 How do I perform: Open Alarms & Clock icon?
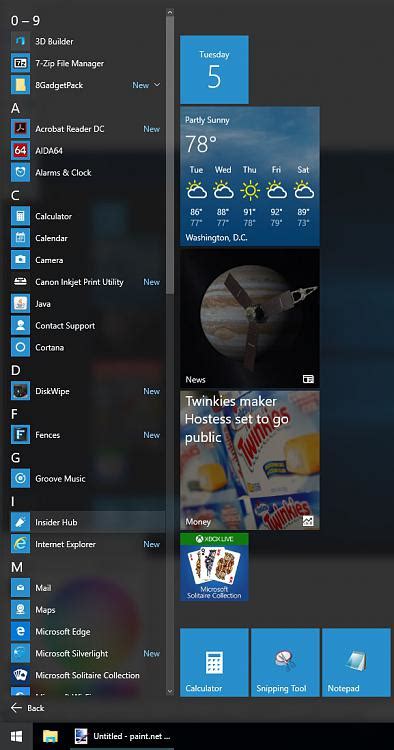(x=20, y=173)
